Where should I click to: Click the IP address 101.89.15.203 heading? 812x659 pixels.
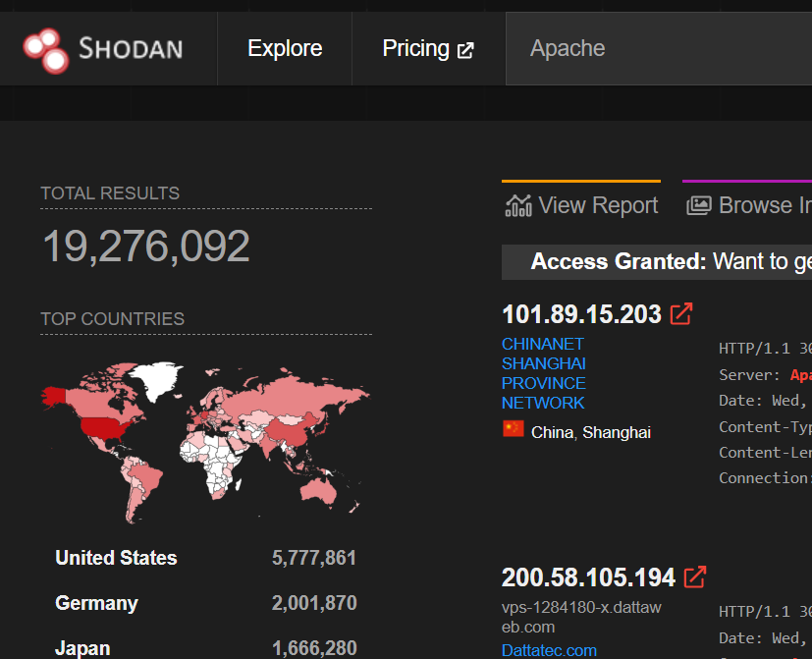[x=580, y=313]
